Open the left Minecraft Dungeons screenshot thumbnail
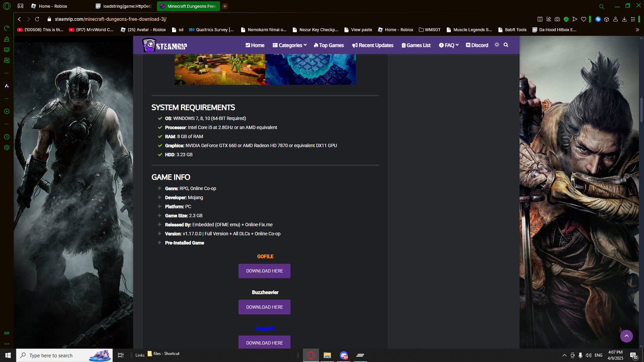This screenshot has height=362, width=644. point(220,69)
